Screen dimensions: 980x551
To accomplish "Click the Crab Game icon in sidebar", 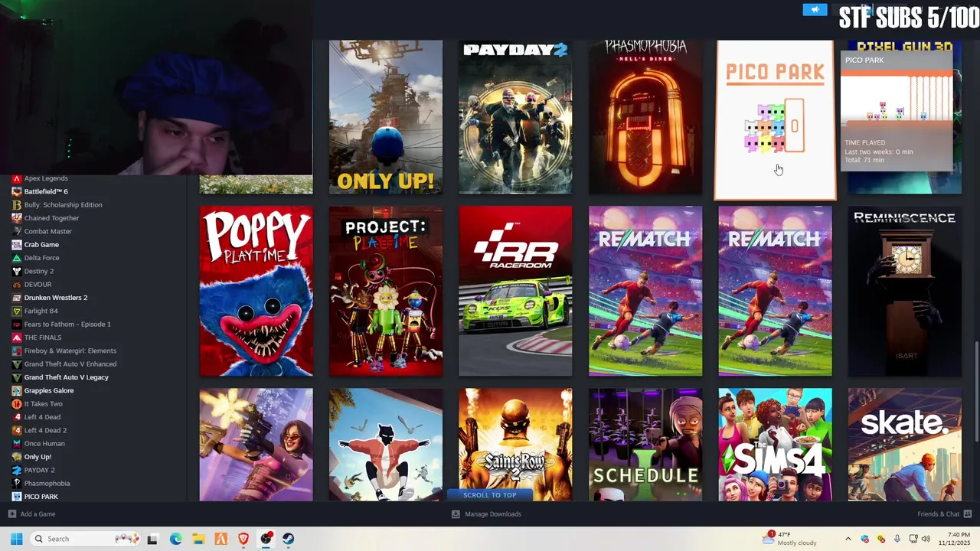I will click(17, 245).
